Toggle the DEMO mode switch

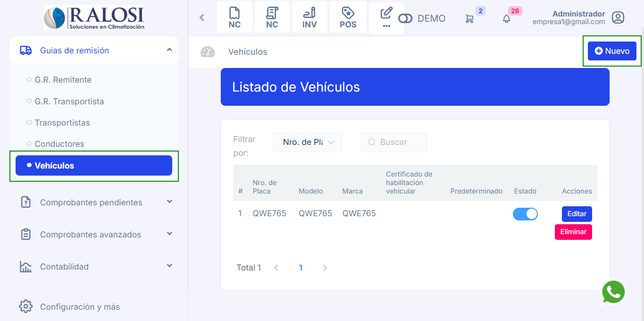click(x=405, y=18)
